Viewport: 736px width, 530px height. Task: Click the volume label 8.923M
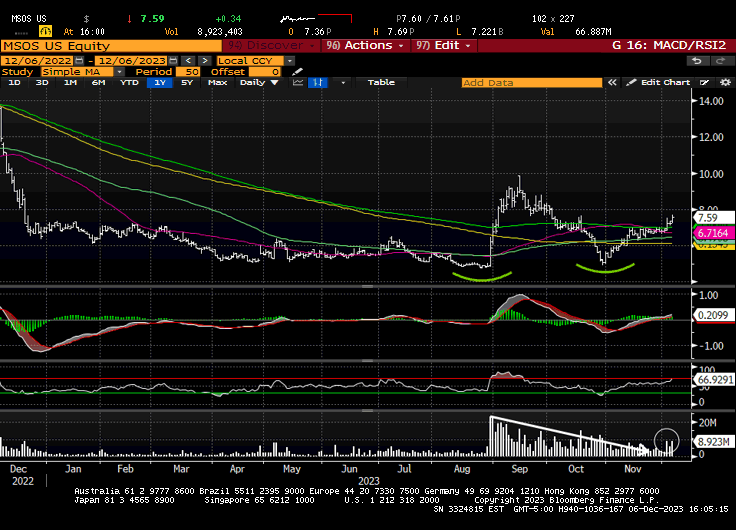coord(713,442)
